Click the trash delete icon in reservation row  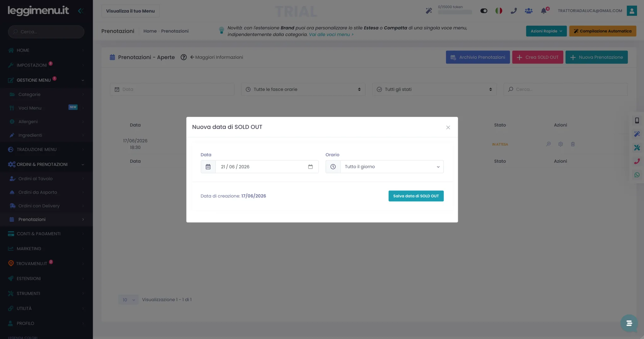[x=573, y=144]
